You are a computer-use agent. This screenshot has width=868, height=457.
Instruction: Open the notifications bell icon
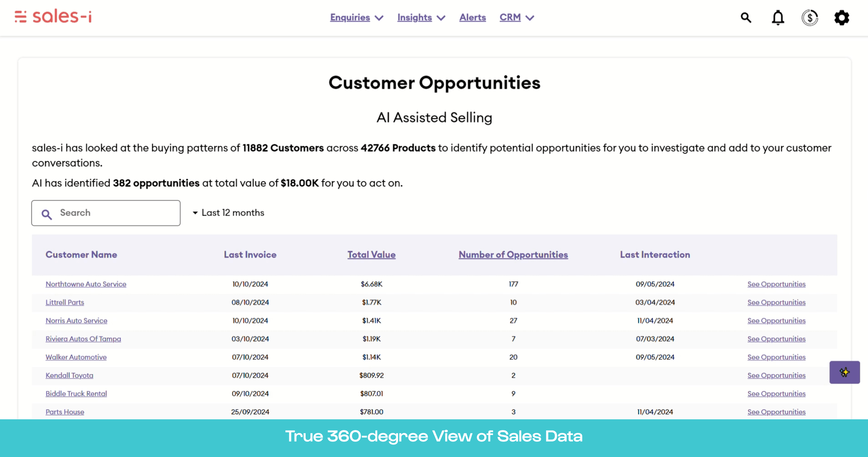click(778, 17)
